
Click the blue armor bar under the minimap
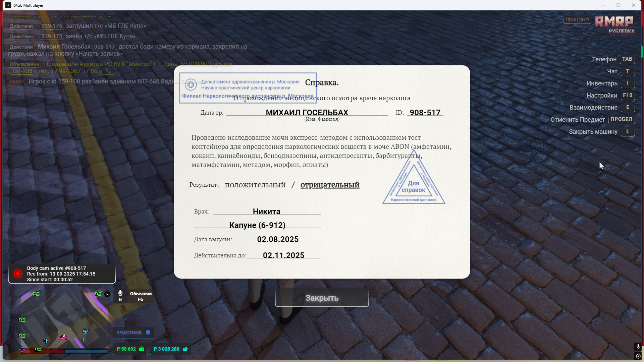(x=87, y=351)
